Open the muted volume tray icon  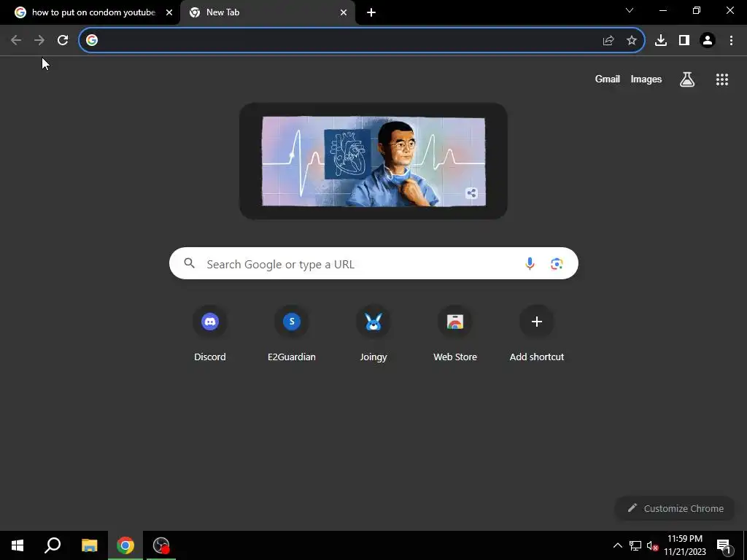coord(653,545)
